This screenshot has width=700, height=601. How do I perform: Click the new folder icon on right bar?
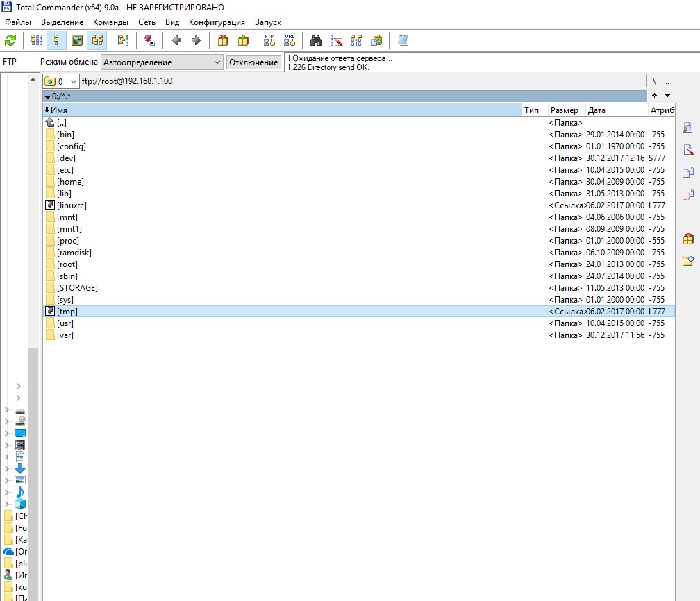click(688, 261)
